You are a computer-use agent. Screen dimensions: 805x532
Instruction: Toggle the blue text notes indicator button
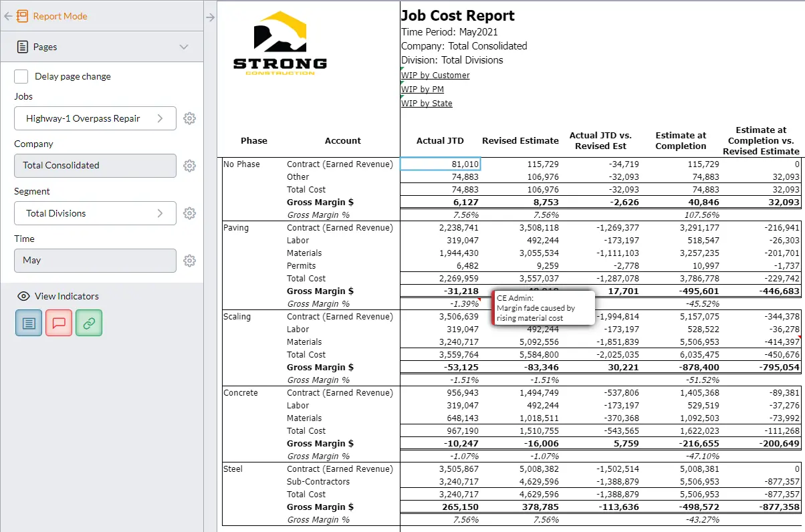click(29, 323)
